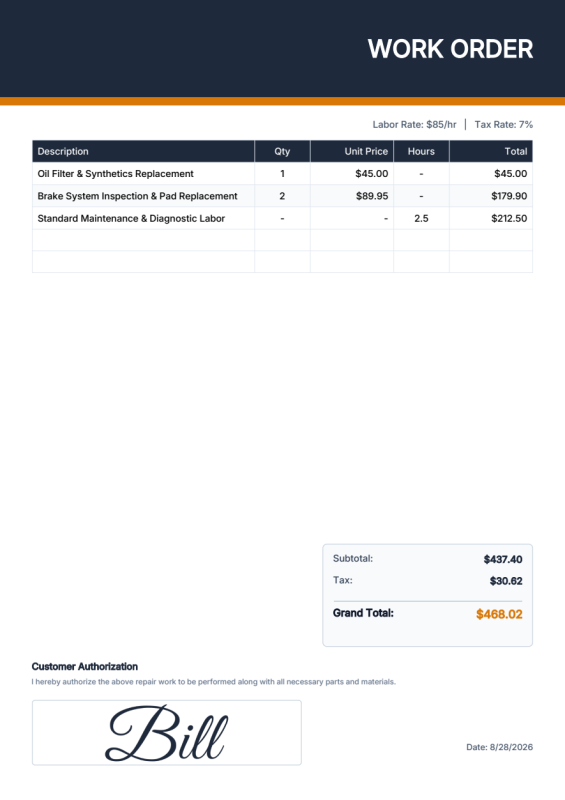Click the WORK ORDER title
The width and height of the screenshot is (565, 800).
[450, 49]
